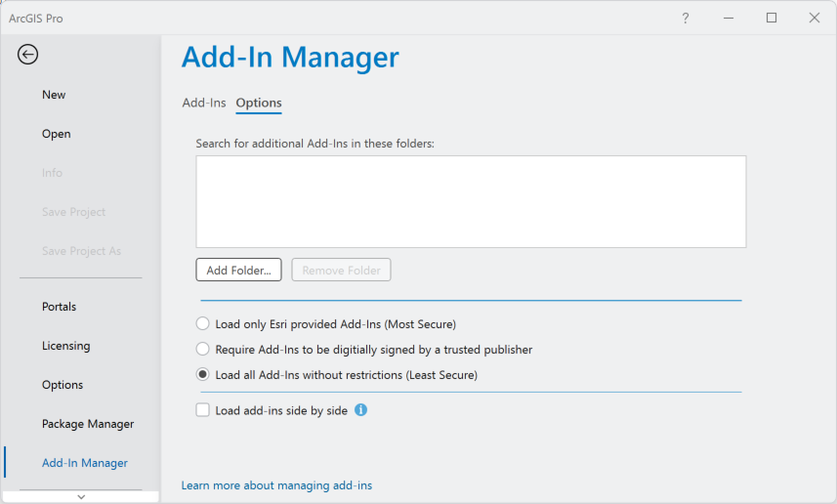Go to Portals page
The width and height of the screenshot is (837, 504).
(60, 307)
